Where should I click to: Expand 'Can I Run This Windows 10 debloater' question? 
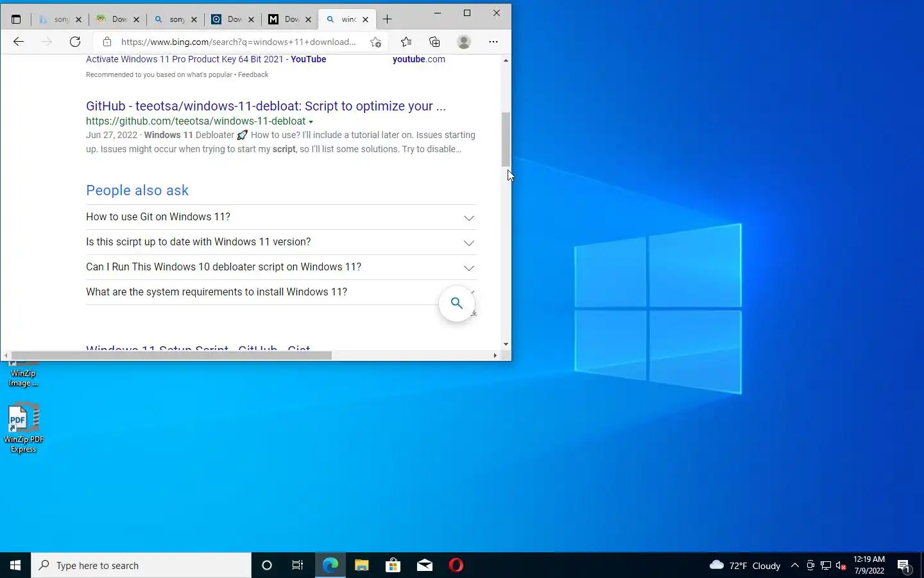pyautogui.click(x=281, y=267)
